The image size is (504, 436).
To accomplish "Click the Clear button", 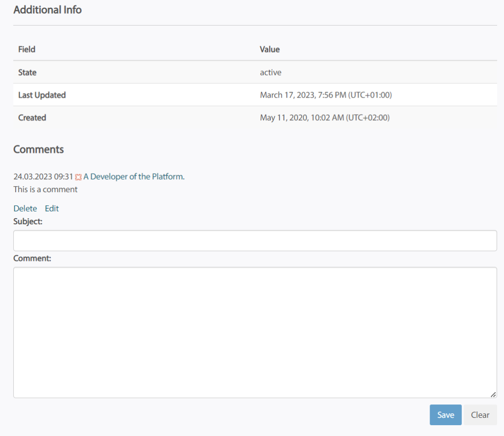I will (480, 415).
